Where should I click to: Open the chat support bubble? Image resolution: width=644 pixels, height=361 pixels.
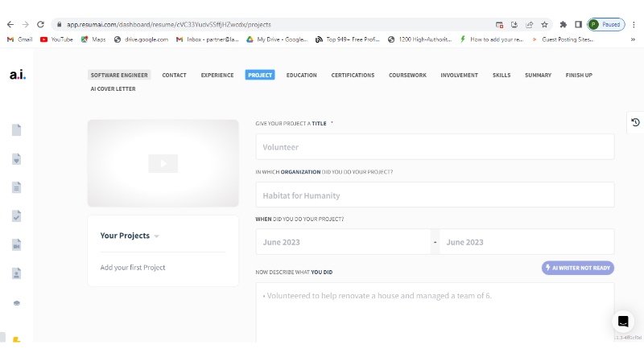coord(623,322)
